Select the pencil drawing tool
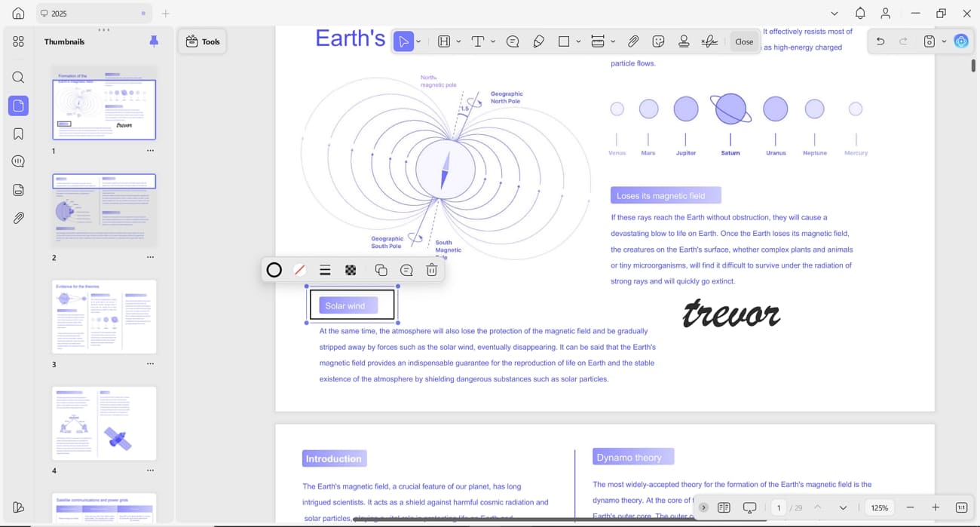This screenshot has width=980, height=527. (x=538, y=41)
